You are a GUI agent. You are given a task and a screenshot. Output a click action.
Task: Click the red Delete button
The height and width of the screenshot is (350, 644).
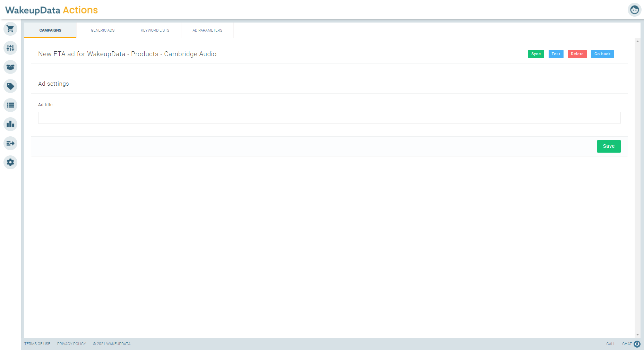(x=577, y=54)
